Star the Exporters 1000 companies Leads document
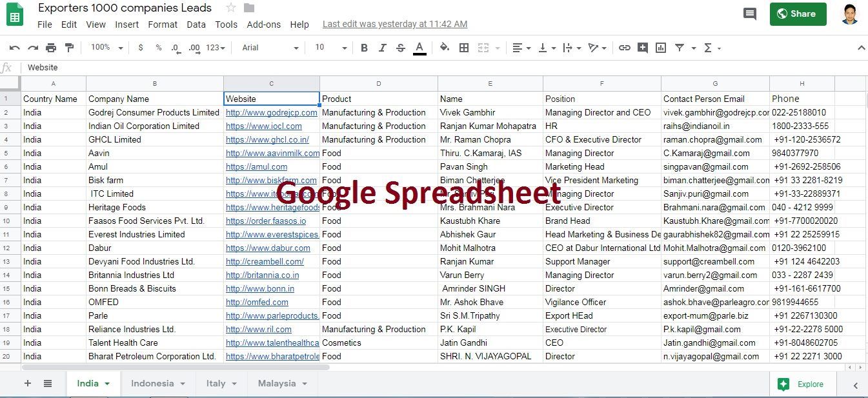The height and width of the screenshot is (398, 868). [x=231, y=8]
